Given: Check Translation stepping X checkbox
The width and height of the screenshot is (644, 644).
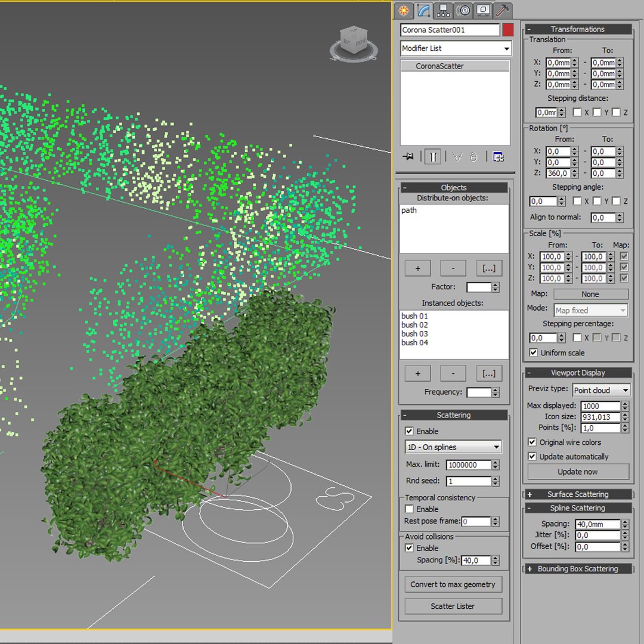Looking at the screenshot, I should coord(577,112).
